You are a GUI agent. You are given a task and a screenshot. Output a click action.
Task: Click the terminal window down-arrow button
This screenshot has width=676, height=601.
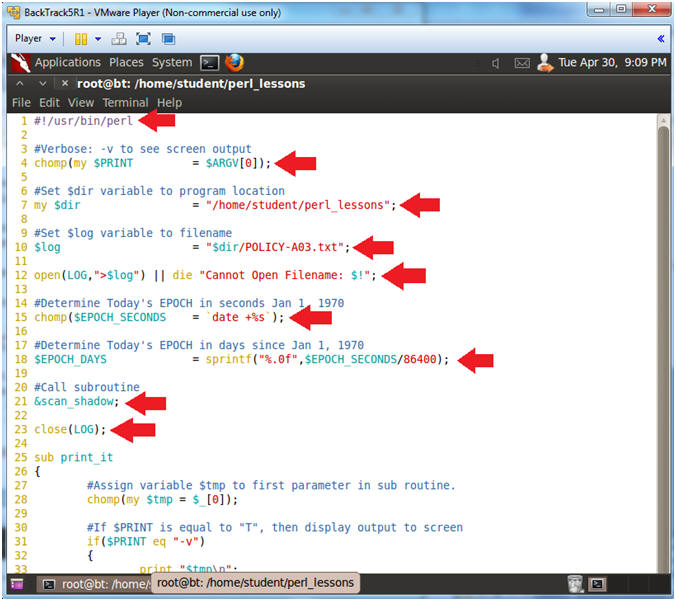coord(42,83)
